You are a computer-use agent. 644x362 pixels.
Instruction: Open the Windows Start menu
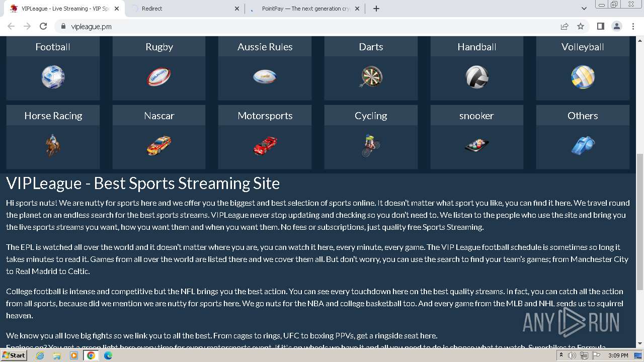click(x=14, y=355)
